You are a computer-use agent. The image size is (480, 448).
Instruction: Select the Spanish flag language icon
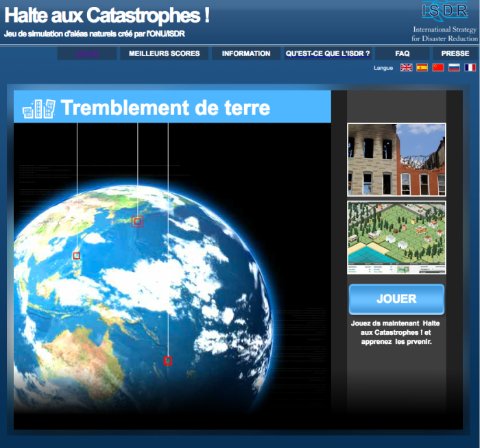click(x=422, y=68)
